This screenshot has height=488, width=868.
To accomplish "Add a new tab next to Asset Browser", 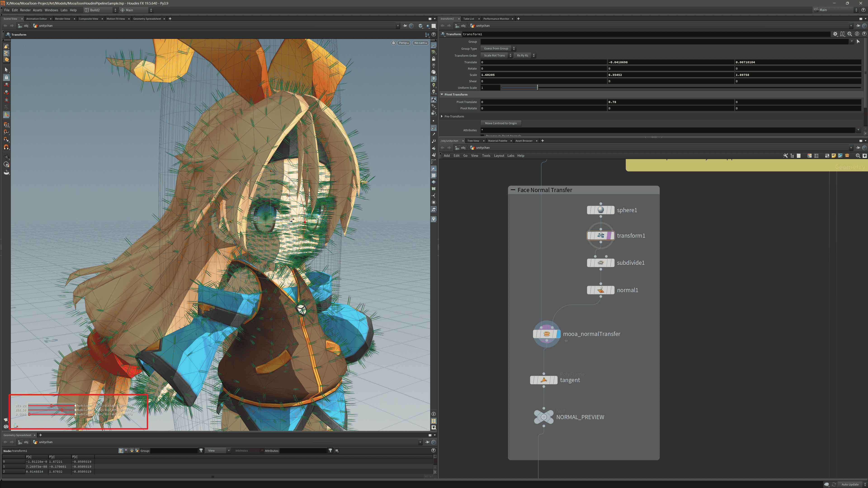I will point(542,141).
